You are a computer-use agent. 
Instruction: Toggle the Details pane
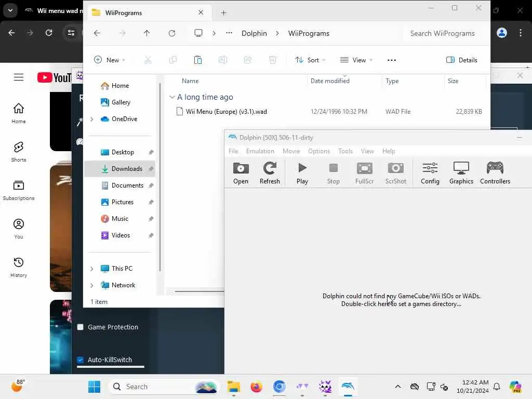pos(462,60)
